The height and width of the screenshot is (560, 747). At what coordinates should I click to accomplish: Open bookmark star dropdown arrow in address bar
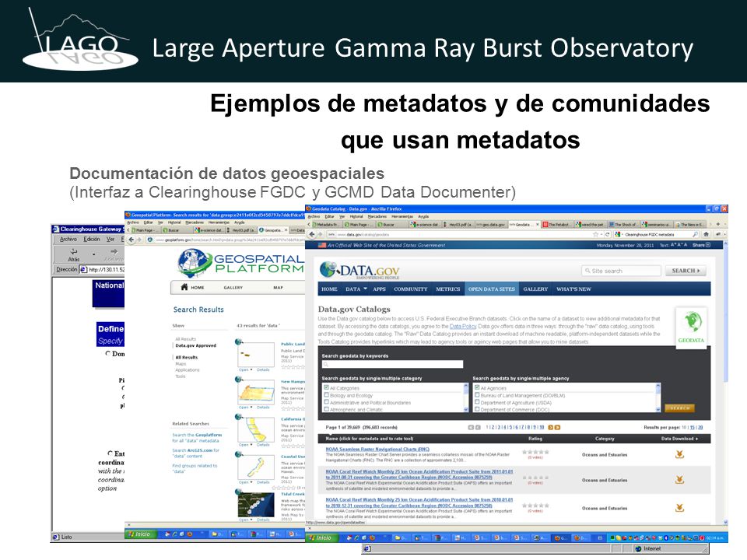click(x=601, y=234)
